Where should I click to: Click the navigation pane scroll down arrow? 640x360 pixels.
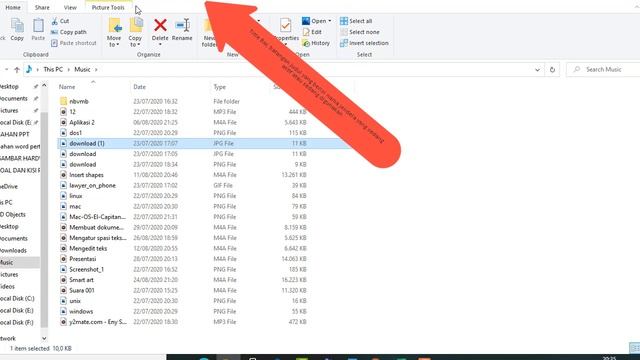point(44,338)
